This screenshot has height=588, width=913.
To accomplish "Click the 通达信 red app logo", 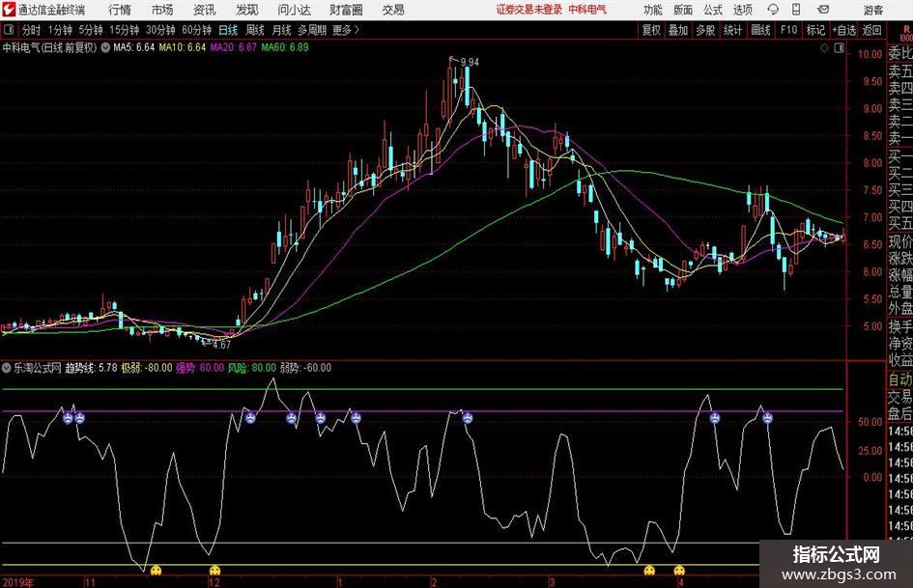I will (9, 10).
